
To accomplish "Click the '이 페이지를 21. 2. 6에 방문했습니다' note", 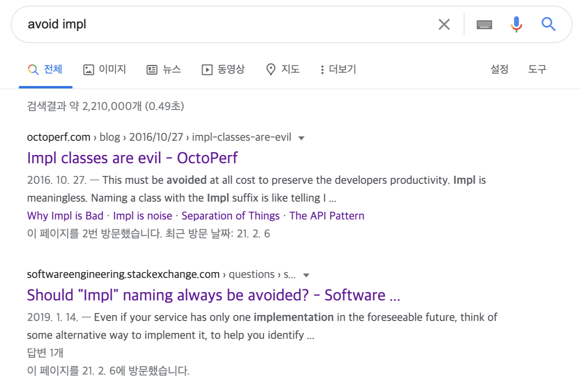I will click(x=108, y=370).
